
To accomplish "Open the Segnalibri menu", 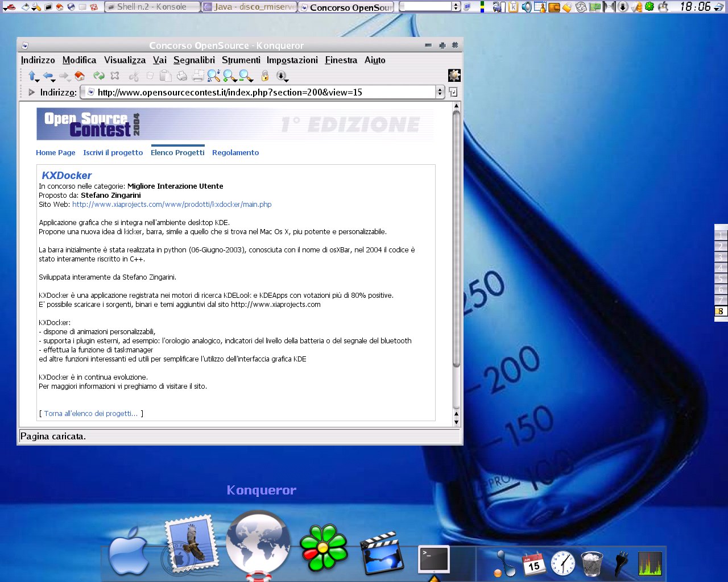I will coord(194,60).
